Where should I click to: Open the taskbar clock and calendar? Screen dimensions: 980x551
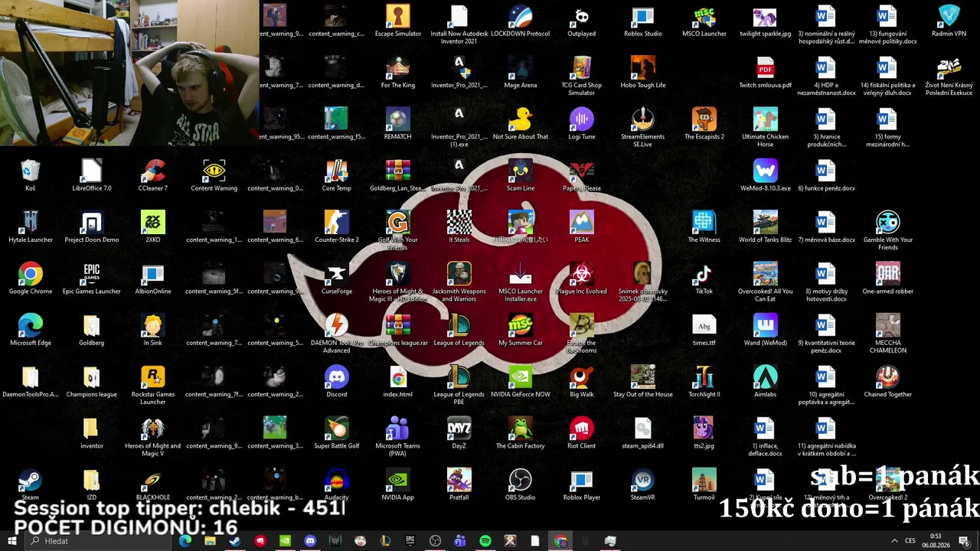point(936,541)
